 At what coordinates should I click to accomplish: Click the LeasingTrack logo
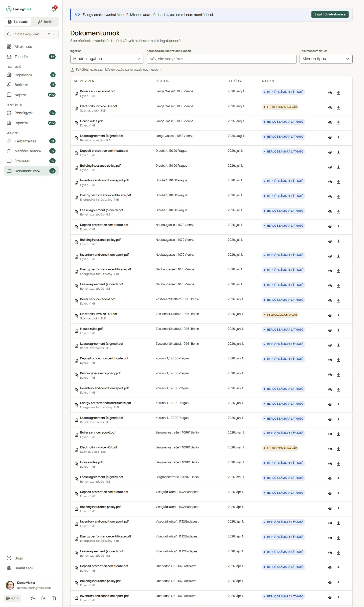coord(19,9)
